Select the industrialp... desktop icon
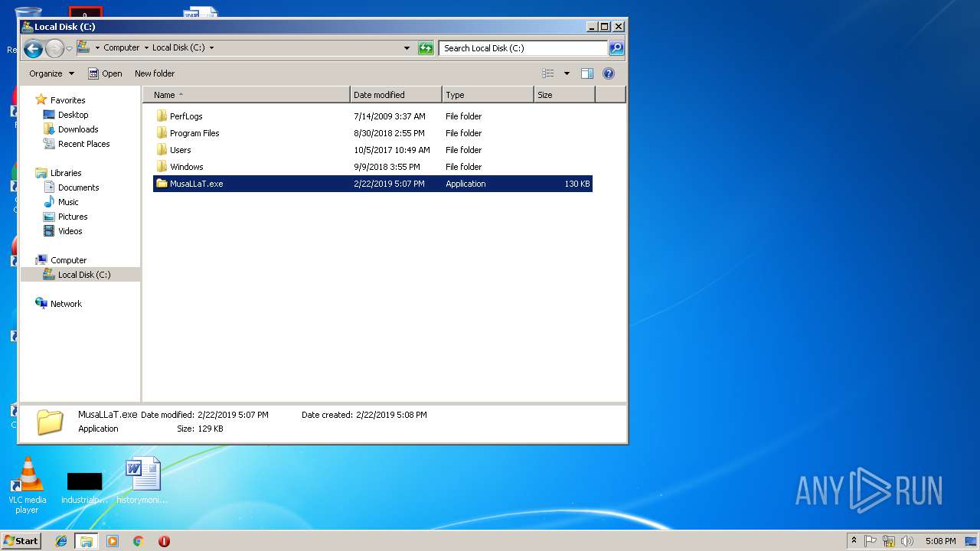Image resolution: width=980 pixels, height=551 pixels. click(x=84, y=487)
